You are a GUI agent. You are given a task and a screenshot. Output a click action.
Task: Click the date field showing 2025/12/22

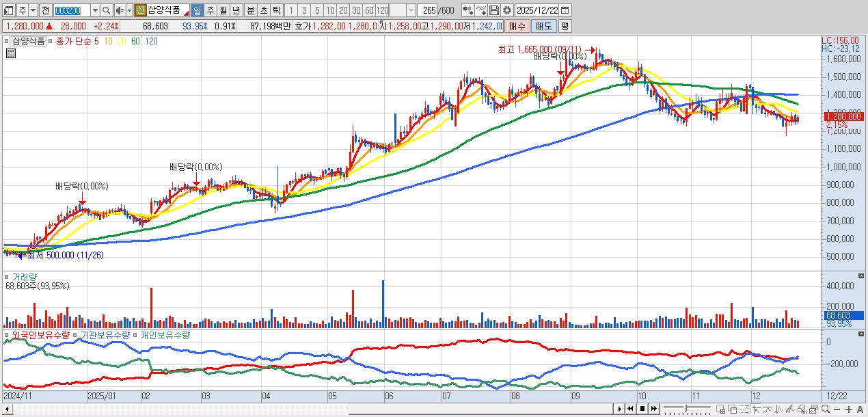(537, 10)
